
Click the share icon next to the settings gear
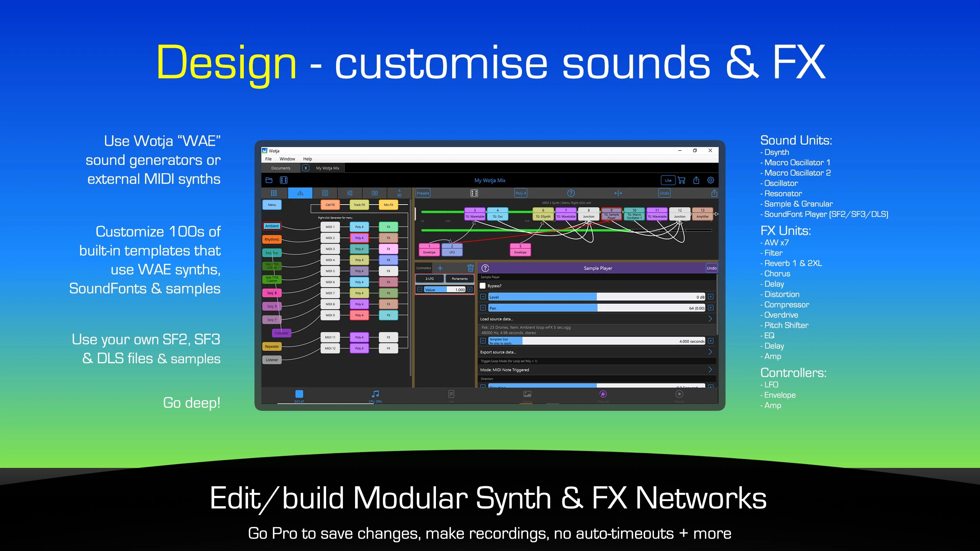(696, 180)
